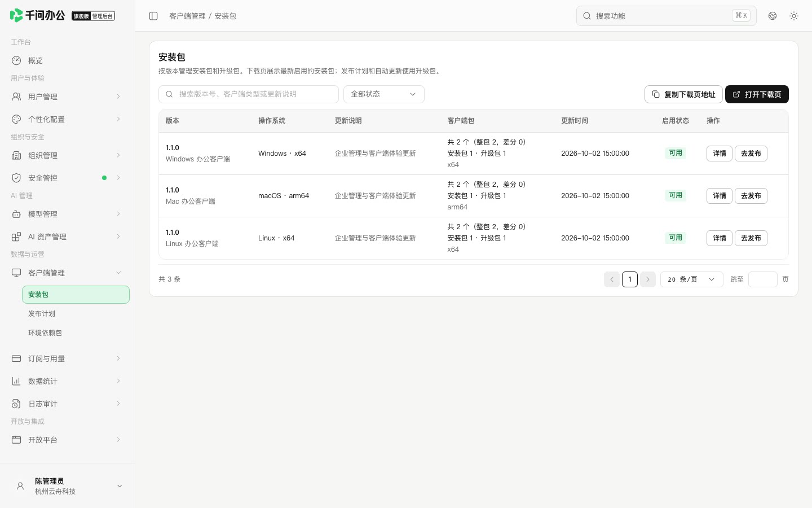Click 去发布 for the Windows 办公客户端 row

751,154
